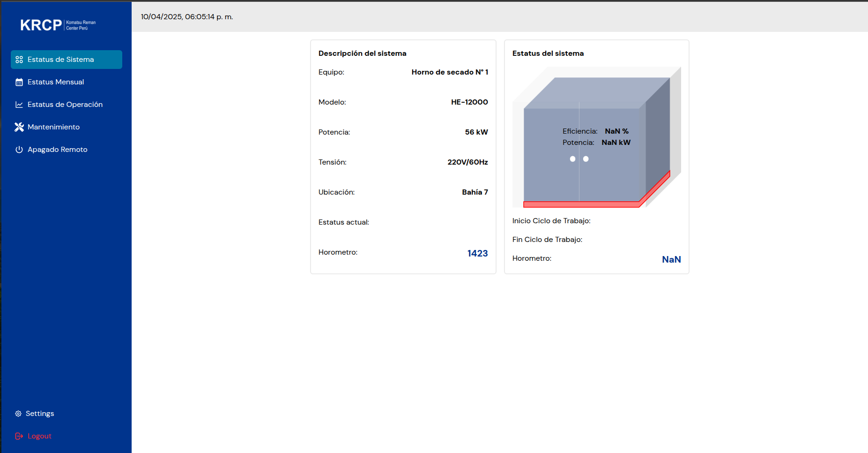Open Settings from the sidebar

[40, 414]
